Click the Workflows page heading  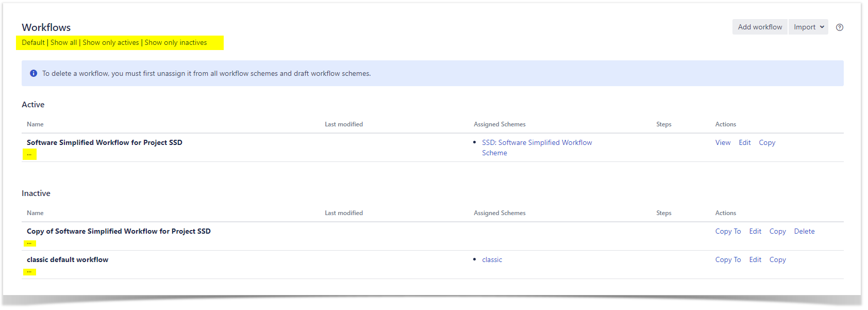(x=46, y=27)
